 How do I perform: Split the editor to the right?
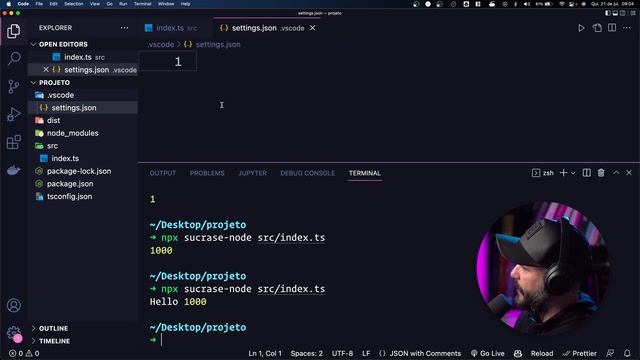[612, 28]
